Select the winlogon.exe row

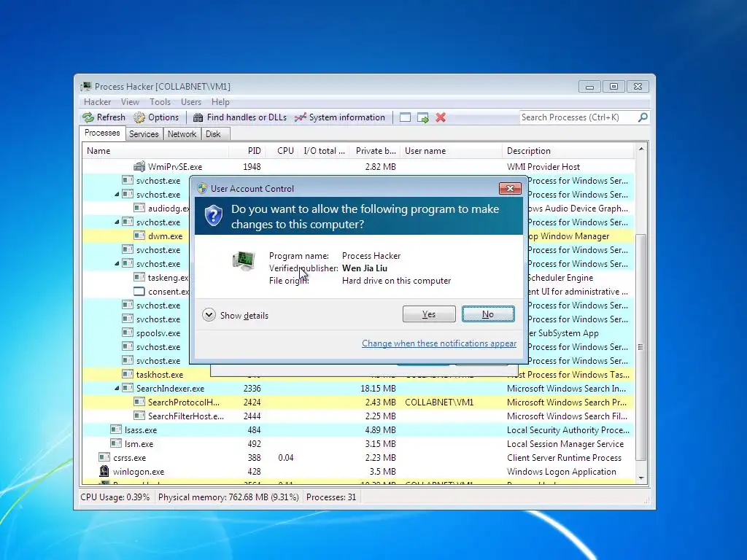pyautogui.click(x=358, y=472)
